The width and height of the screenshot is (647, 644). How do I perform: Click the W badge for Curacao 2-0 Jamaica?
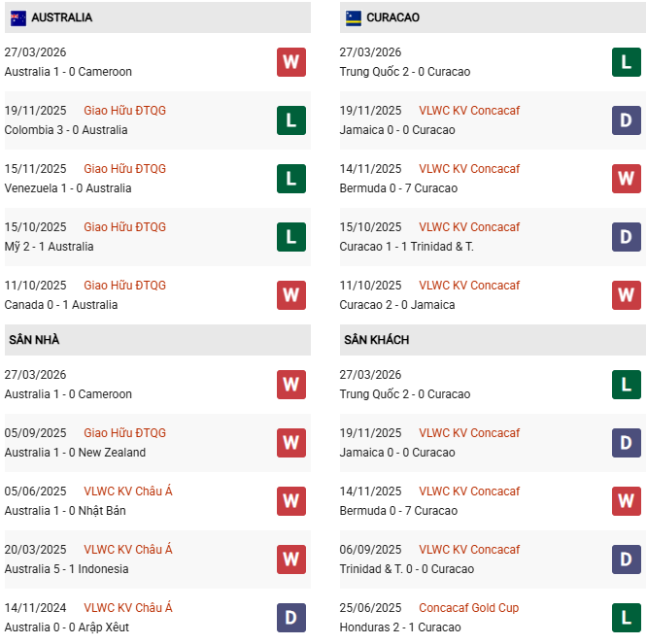627,295
